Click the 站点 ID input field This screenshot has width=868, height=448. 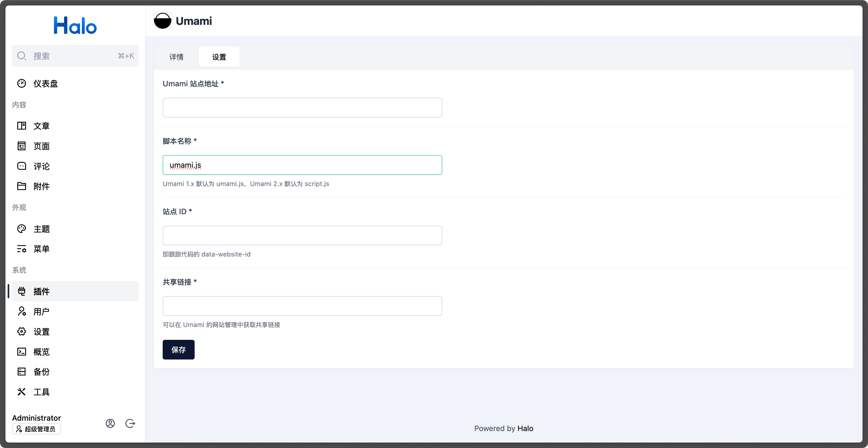pyautogui.click(x=302, y=235)
